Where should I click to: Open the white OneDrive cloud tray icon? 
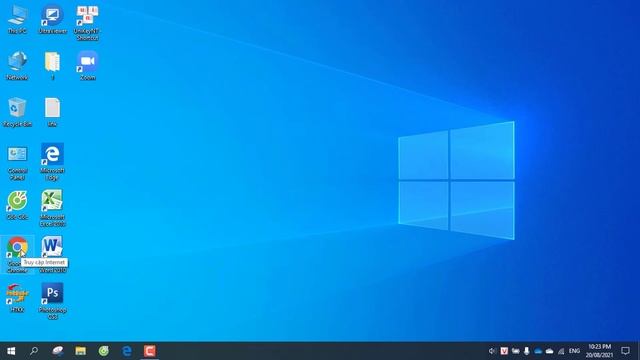click(x=549, y=351)
